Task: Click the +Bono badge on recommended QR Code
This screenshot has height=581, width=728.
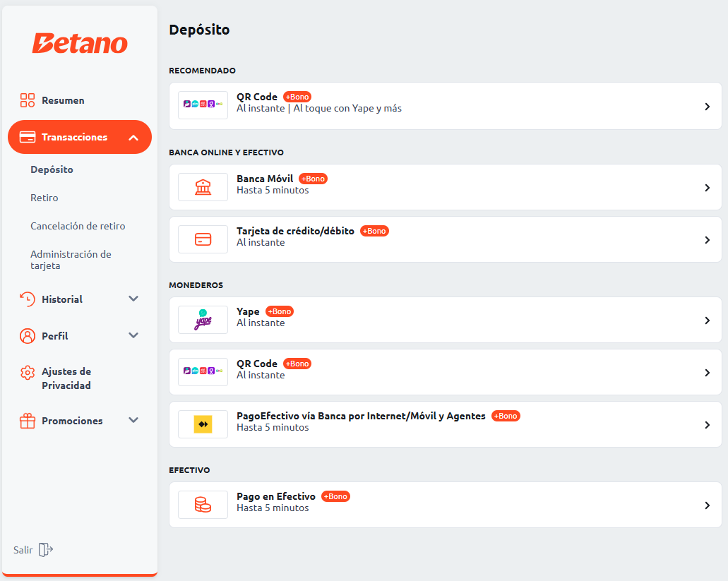Action: [297, 97]
